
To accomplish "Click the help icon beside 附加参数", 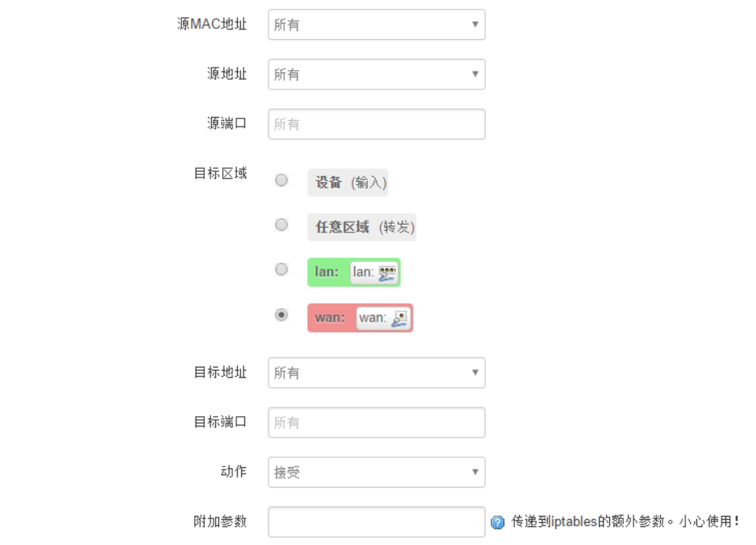I will click(499, 521).
